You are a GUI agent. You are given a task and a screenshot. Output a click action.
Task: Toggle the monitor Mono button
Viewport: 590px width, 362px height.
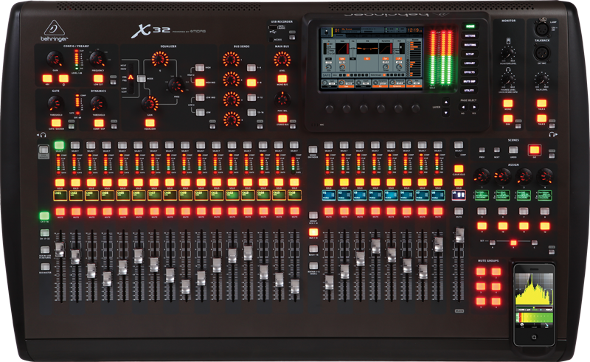[x=508, y=103]
